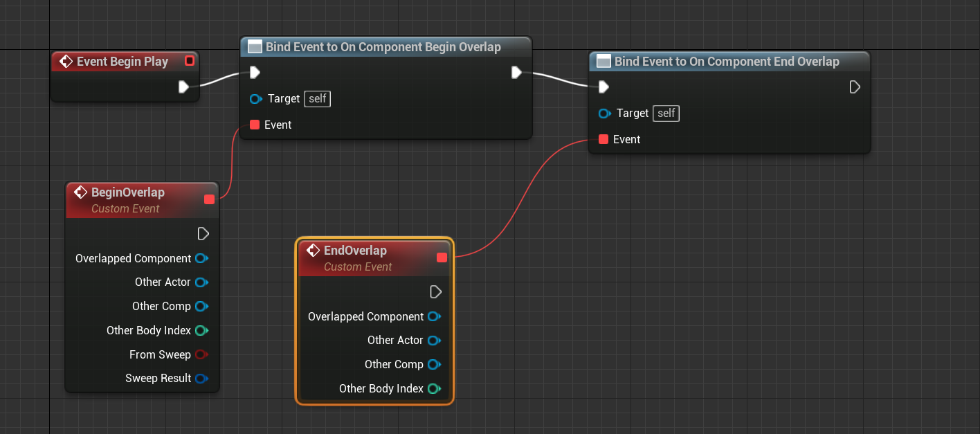
Task: Click BeginOverlap Other Body Index pin
Action: click(x=201, y=330)
